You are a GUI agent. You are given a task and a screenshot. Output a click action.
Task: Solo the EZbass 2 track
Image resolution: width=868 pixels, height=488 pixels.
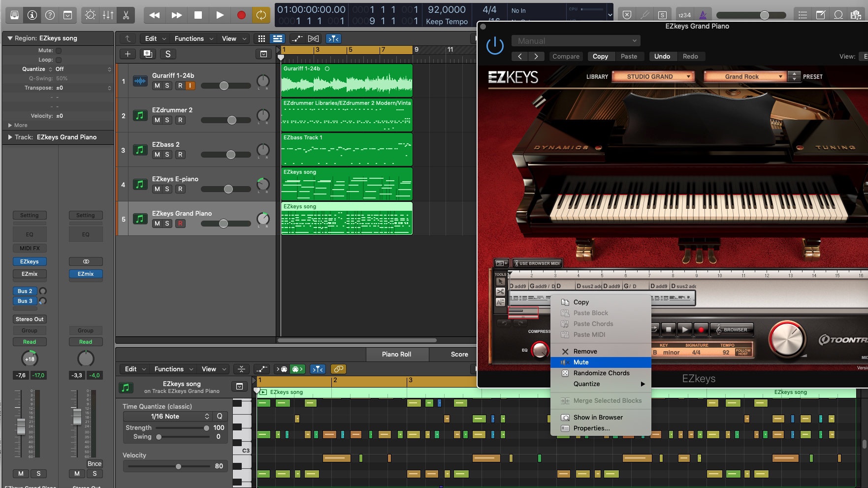tap(167, 155)
